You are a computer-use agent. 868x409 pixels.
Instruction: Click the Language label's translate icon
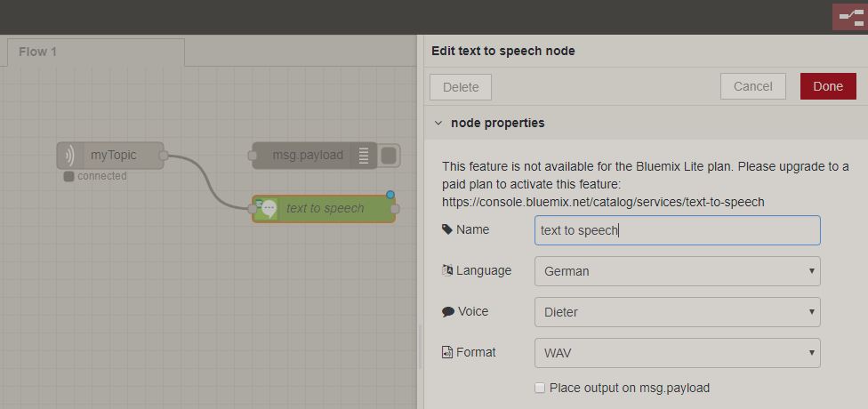(x=447, y=270)
